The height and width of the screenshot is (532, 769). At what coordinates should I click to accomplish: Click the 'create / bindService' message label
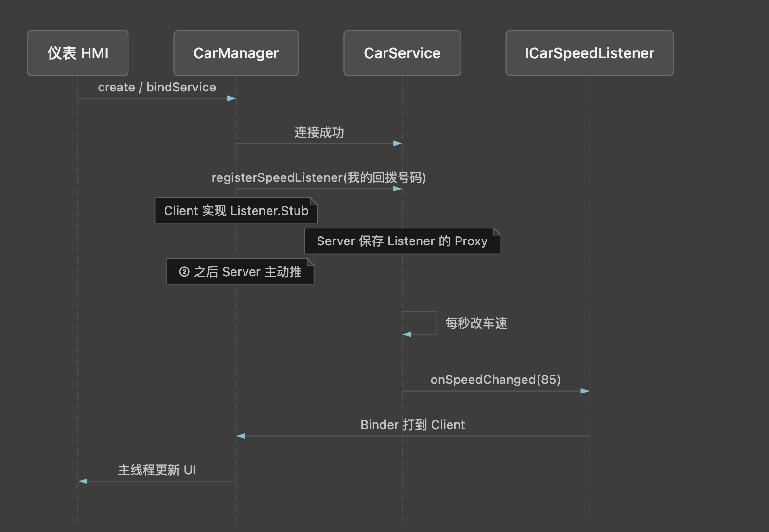(x=157, y=87)
